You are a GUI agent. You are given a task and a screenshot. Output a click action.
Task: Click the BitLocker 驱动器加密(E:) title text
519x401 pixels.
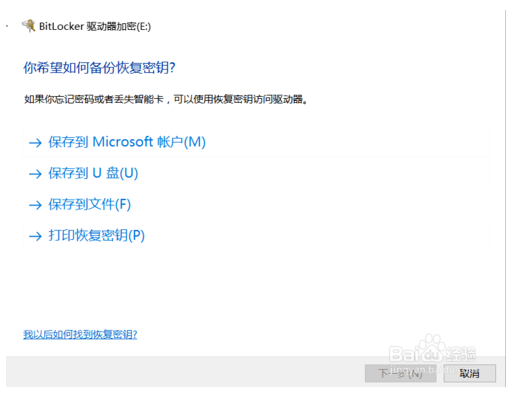pyautogui.click(x=95, y=26)
